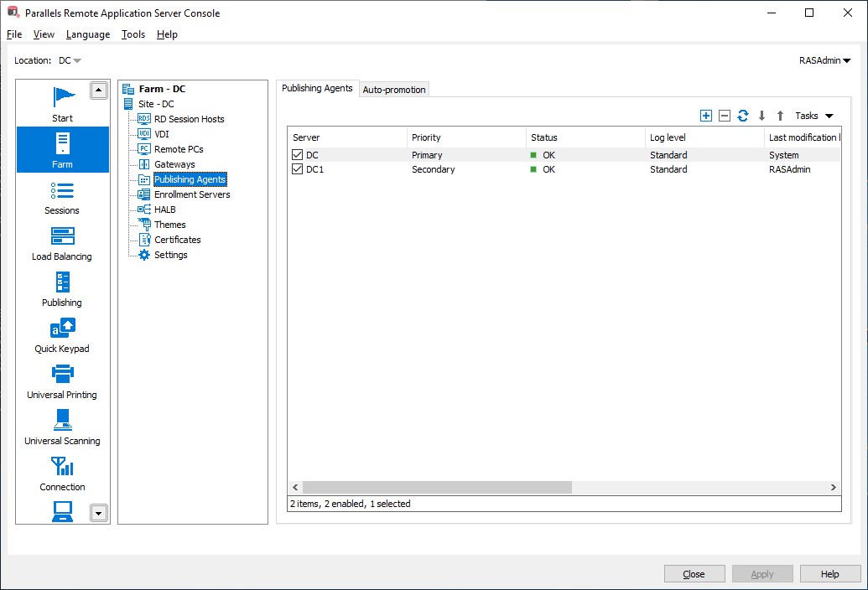Click the RASAdmin last modification cell
868x590 pixels.
point(789,169)
